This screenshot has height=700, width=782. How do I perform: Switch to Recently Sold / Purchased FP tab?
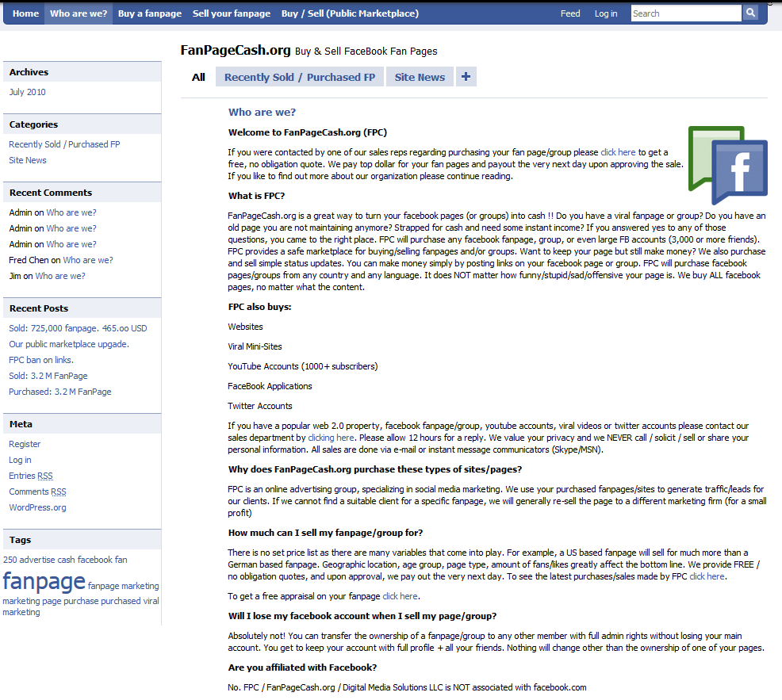[300, 77]
